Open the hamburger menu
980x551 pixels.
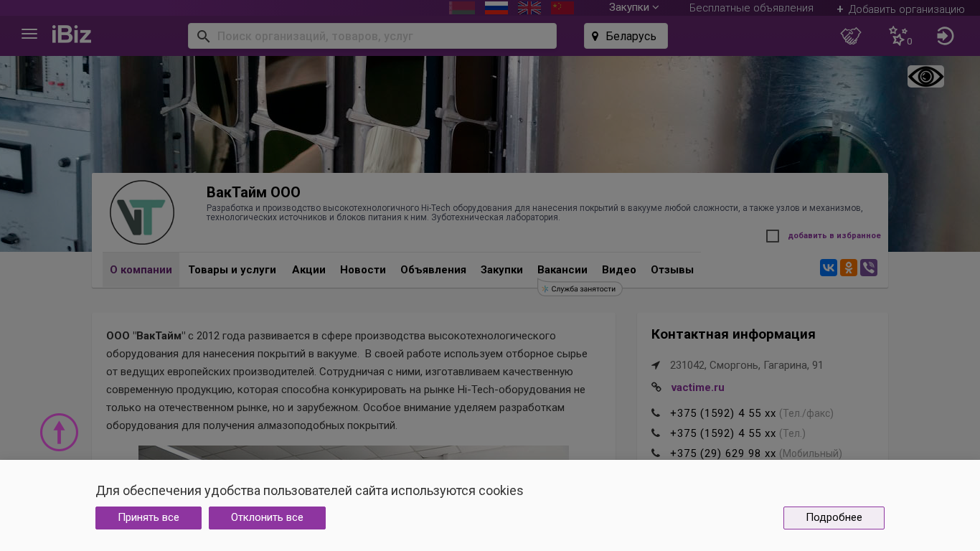click(29, 34)
